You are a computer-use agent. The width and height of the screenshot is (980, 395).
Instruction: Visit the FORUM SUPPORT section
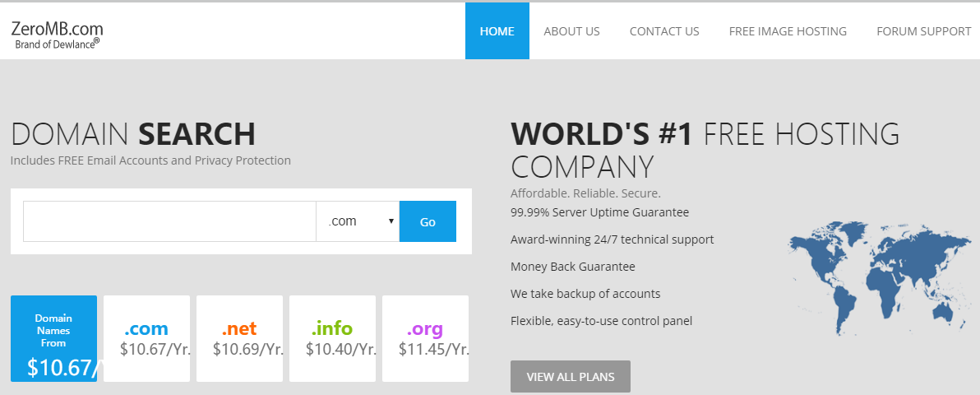(923, 31)
